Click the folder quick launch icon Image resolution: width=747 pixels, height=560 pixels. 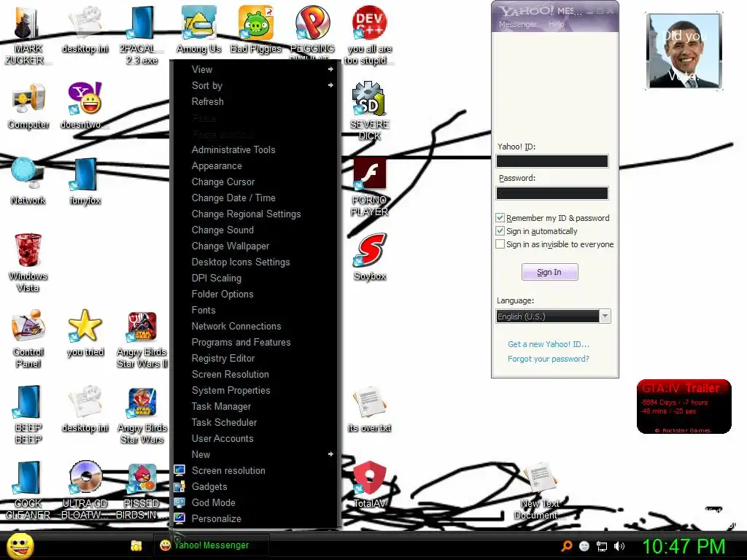coord(136,545)
